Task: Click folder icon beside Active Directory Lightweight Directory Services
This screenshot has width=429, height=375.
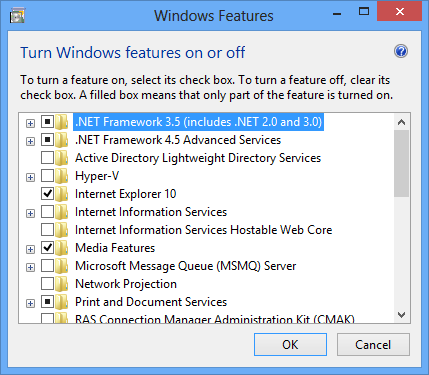Action: [x=62, y=158]
